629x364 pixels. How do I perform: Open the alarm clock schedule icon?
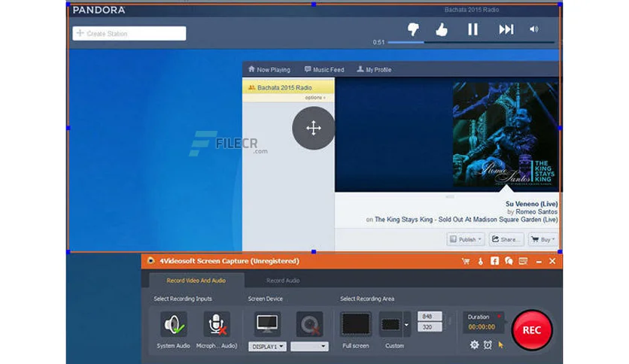click(x=488, y=344)
